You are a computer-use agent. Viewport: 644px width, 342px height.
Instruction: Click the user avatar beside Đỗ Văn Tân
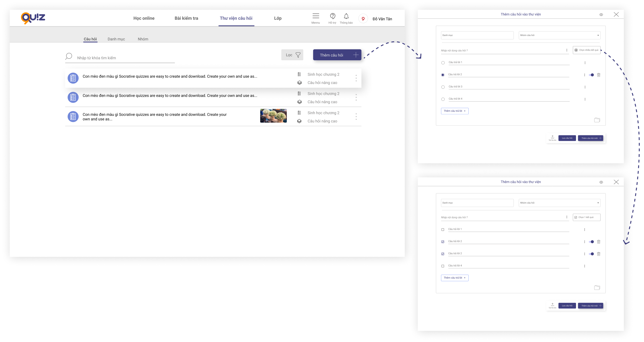click(x=363, y=19)
